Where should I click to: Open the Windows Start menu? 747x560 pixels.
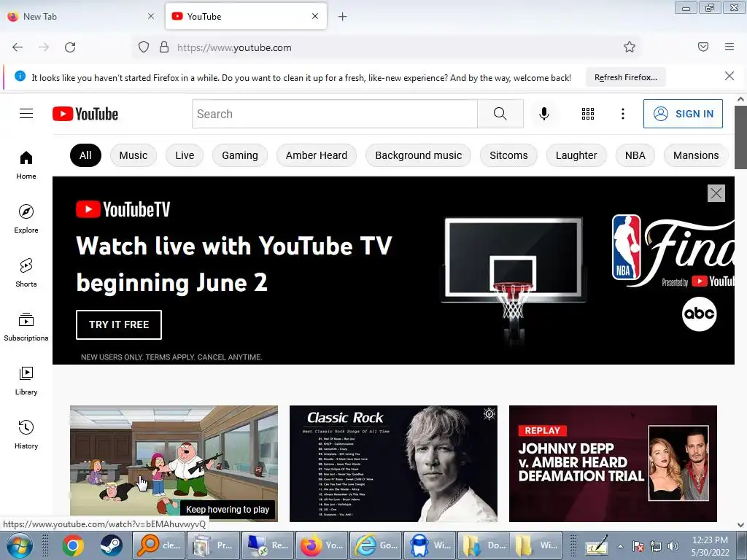19,545
